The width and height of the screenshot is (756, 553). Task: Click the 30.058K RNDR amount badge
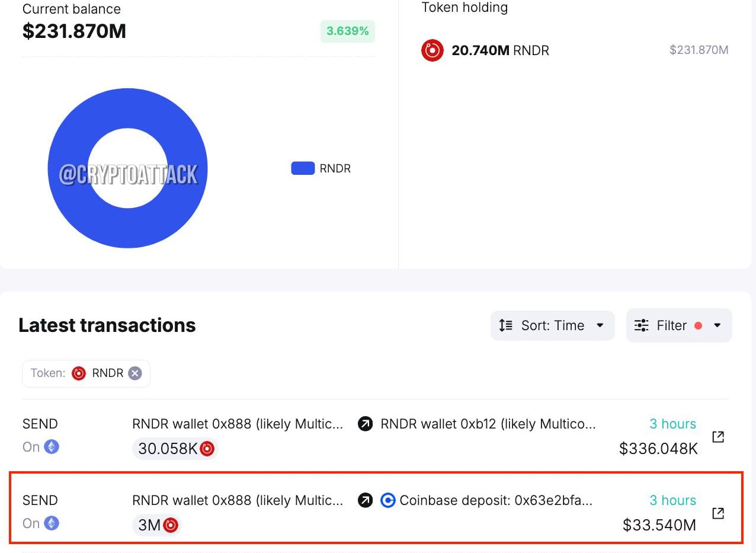coord(175,449)
